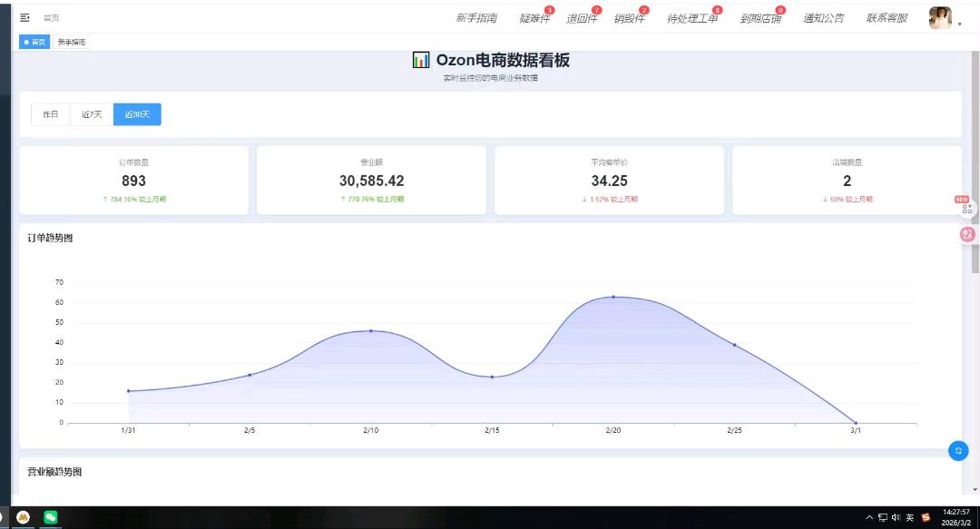Select the 昨日 time range option
This screenshot has height=529, width=980.
[x=51, y=114]
